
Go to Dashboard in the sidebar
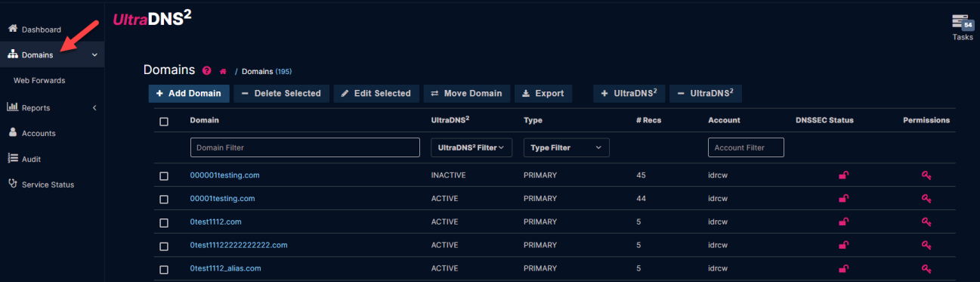[x=41, y=29]
